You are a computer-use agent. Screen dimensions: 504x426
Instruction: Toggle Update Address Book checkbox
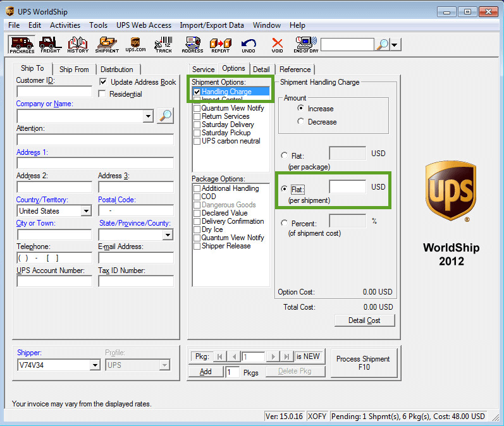tap(103, 82)
